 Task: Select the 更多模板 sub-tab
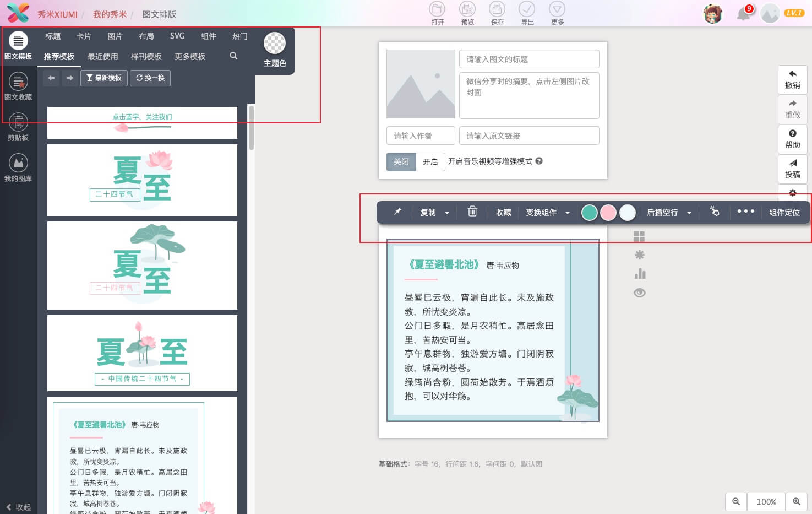(190, 57)
